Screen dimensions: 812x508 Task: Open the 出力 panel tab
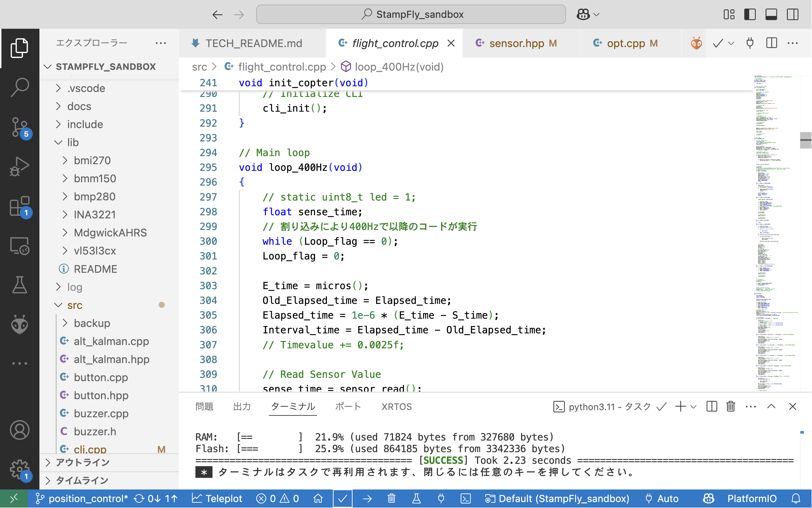[x=242, y=407]
